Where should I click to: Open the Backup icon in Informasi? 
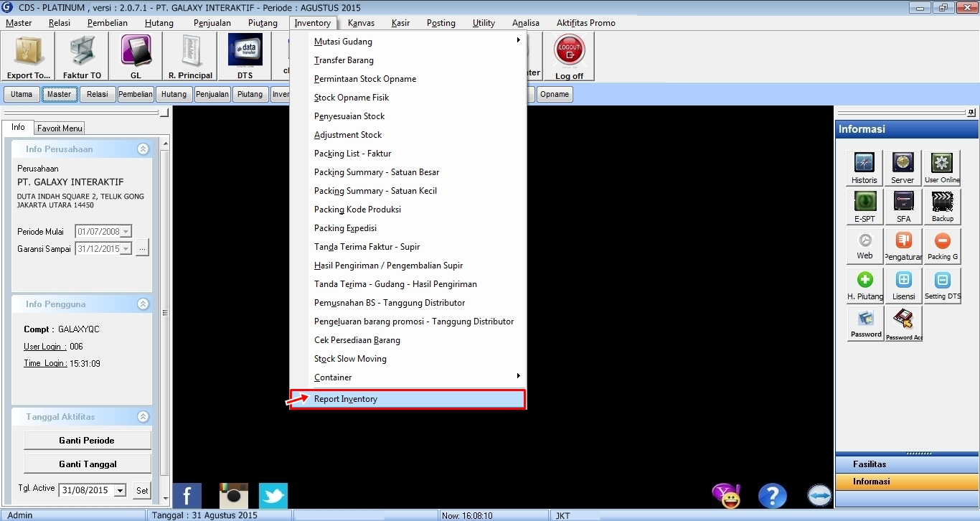942,207
